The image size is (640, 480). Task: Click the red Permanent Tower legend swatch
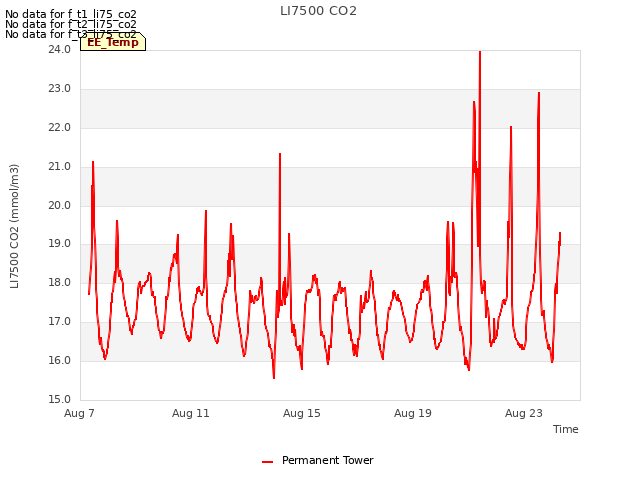(x=267, y=462)
